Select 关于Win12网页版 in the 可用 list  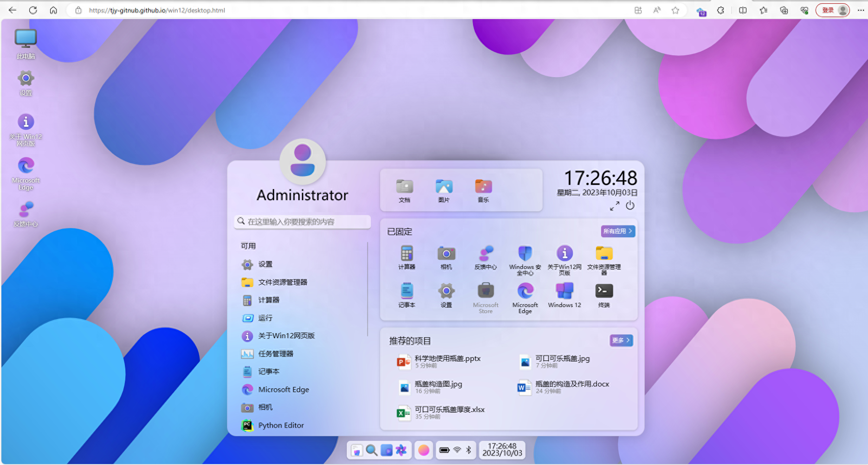click(x=302, y=336)
